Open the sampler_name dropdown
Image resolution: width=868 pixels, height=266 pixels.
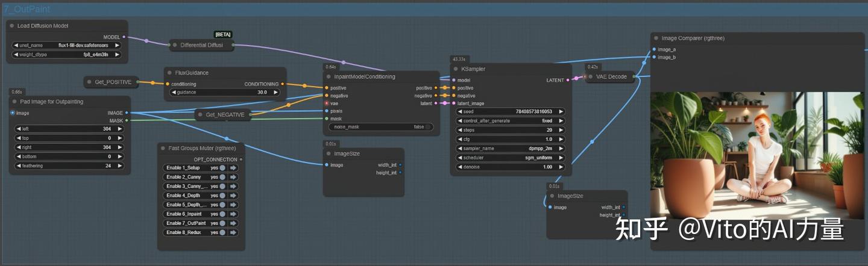tap(510, 149)
